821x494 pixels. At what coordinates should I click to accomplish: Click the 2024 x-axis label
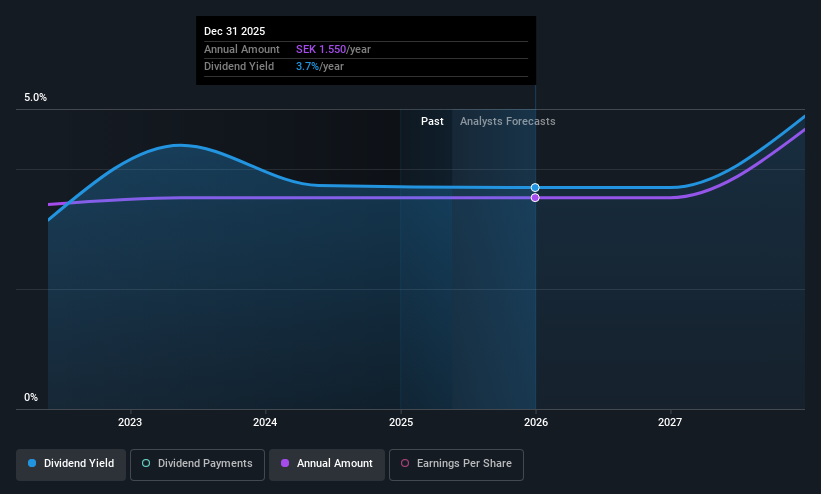265,422
